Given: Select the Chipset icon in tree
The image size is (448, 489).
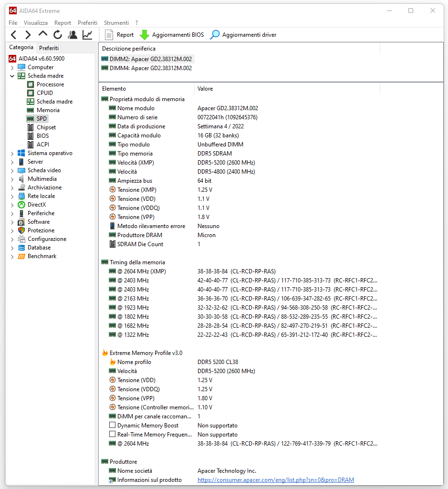Looking at the screenshot, I should coord(30,127).
